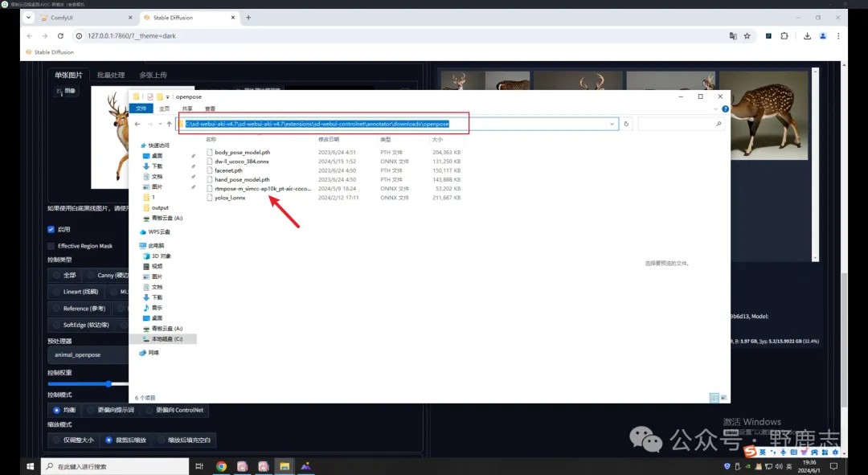Open Explorer help question mark icon

[x=725, y=109]
